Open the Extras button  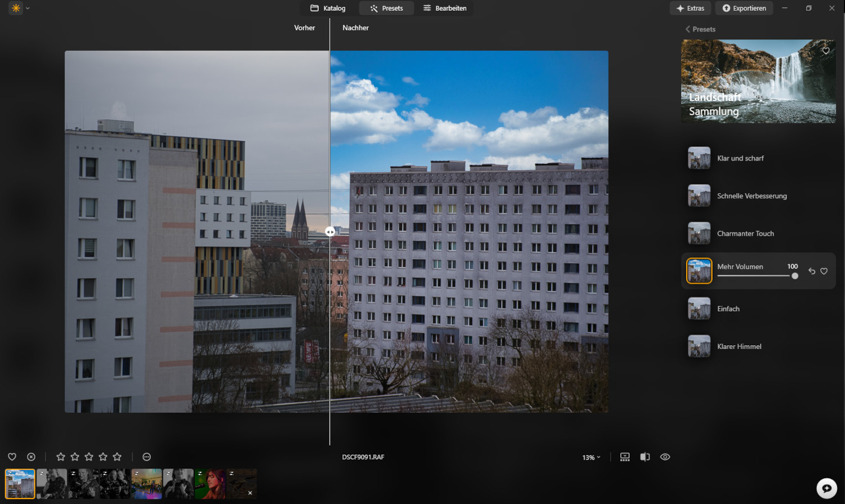[690, 8]
